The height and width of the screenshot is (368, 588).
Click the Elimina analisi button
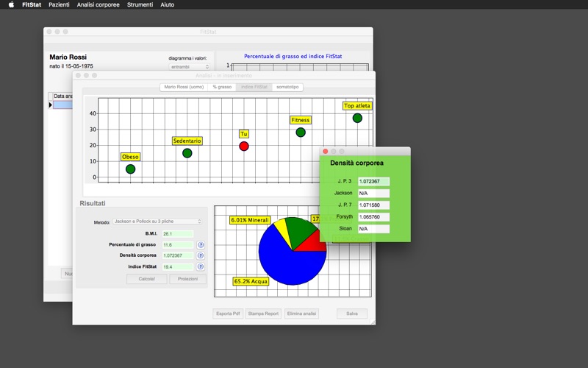(x=301, y=314)
